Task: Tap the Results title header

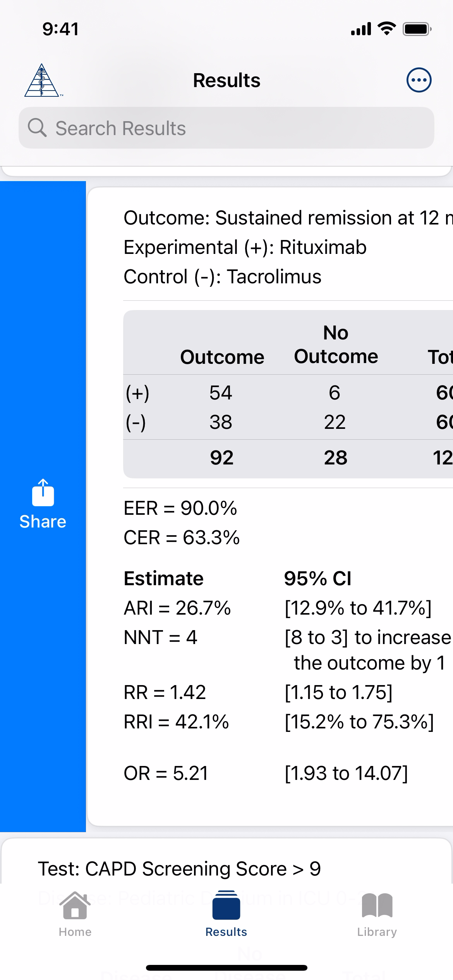Action: pyautogui.click(x=226, y=81)
